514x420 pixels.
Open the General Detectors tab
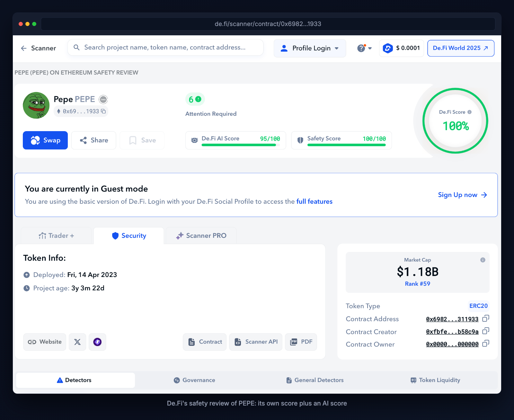pos(315,380)
